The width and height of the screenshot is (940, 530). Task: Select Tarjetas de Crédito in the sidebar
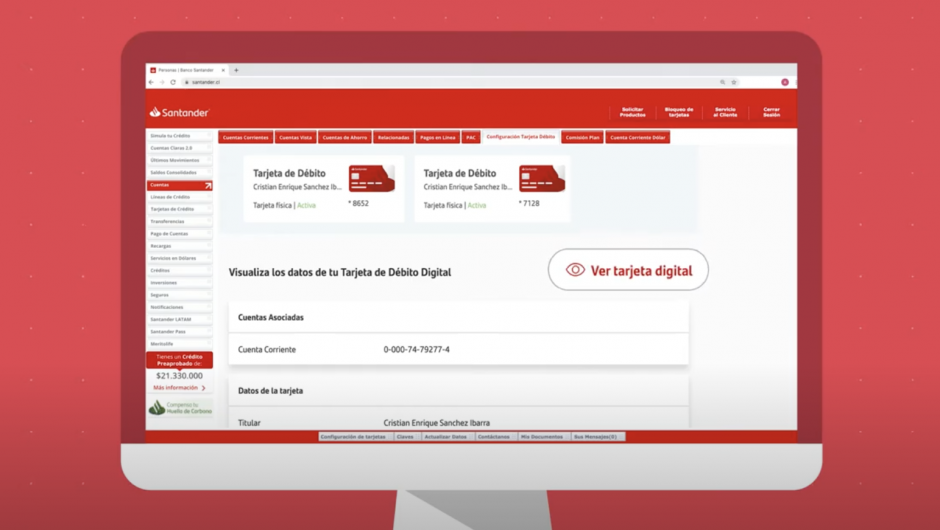click(179, 209)
